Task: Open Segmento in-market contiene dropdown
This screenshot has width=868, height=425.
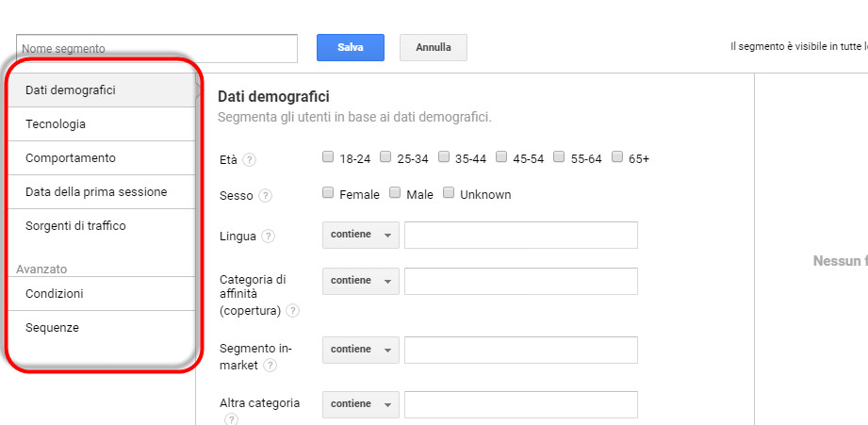Action: click(361, 350)
